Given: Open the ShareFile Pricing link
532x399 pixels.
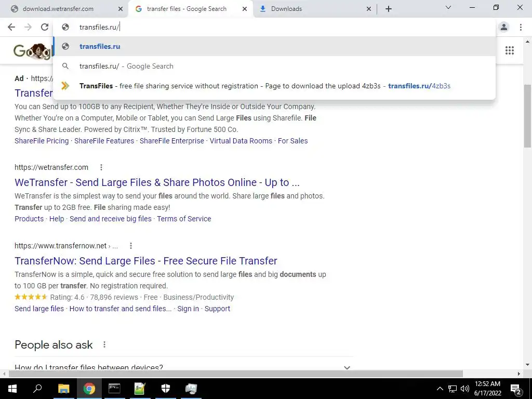Looking at the screenshot, I should pos(42,141).
